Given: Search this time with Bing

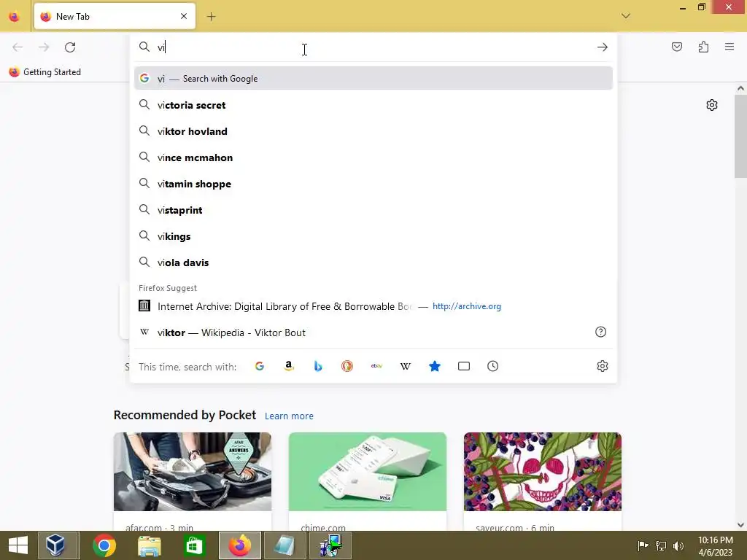Looking at the screenshot, I should click(318, 366).
